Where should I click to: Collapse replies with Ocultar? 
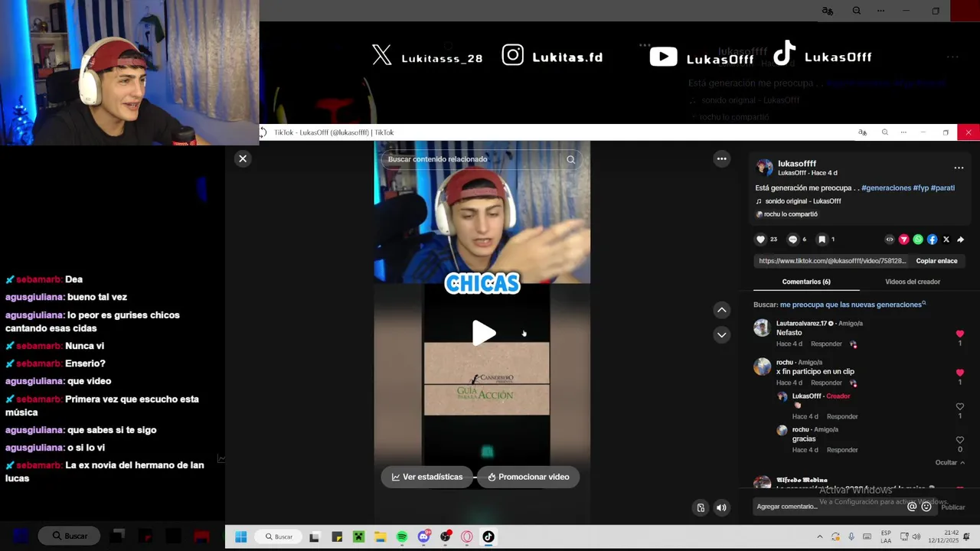point(949,463)
